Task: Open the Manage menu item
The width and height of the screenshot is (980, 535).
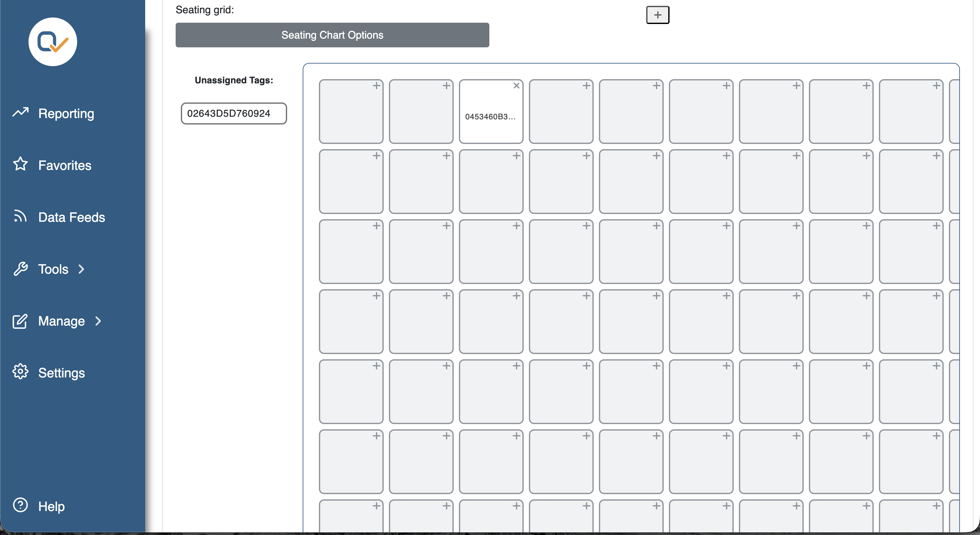Action: (61, 321)
